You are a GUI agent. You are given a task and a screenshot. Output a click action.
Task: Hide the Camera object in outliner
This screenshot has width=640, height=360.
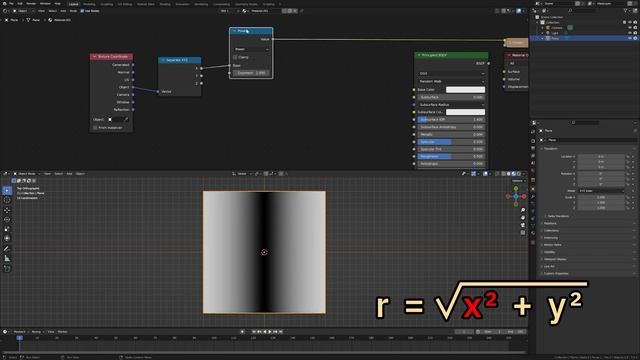[x=630, y=28]
